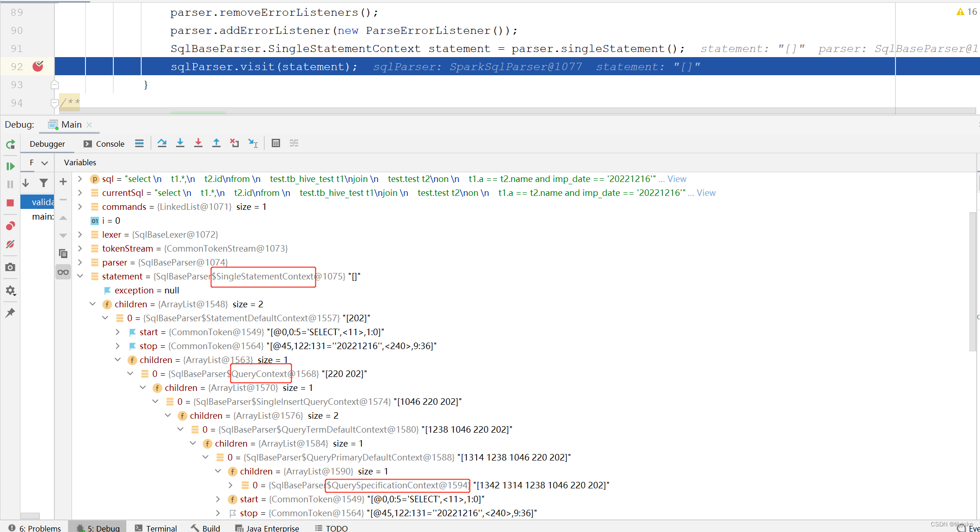Click Run to Cursor icon

coord(253,143)
